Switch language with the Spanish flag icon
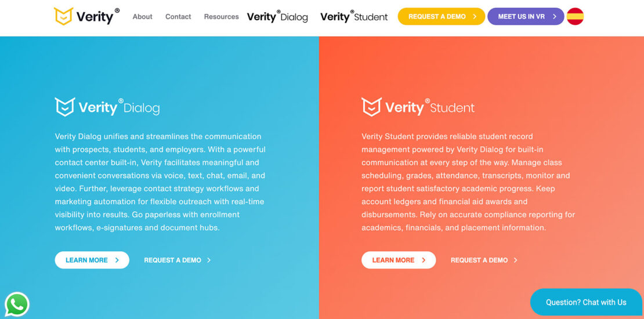 pyautogui.click(x=575, y=16)
